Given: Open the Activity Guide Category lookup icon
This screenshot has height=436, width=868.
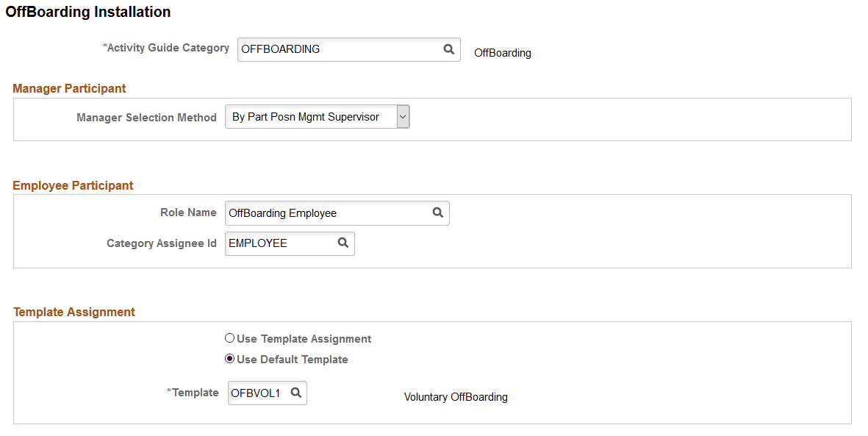Looking at the screenshot, I should pyautogui.click(x=448, y=49).
